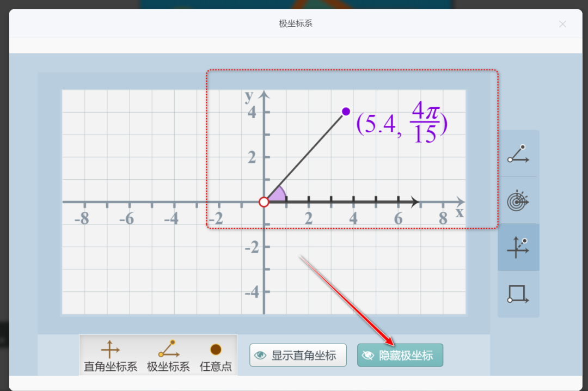
Task: Select the coordinate axes tool in sidebar
Action: point(518,247)
